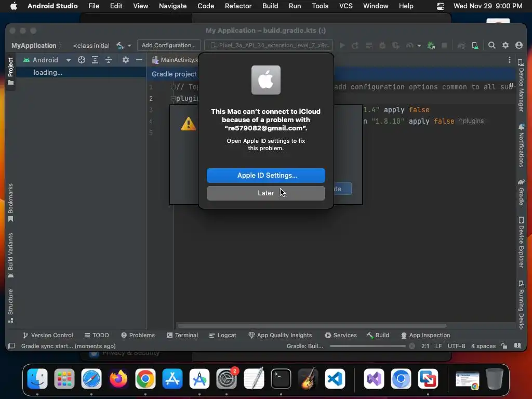Viewport: 532px width, 399px height.
Task: Open the Add Configuration dropdown
Action: tap(169, 46)
